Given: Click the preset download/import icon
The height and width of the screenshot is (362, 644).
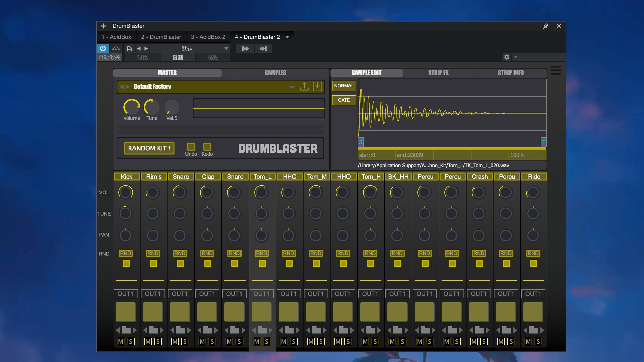Looking at the screenshot, I should [x=317, y=86].
